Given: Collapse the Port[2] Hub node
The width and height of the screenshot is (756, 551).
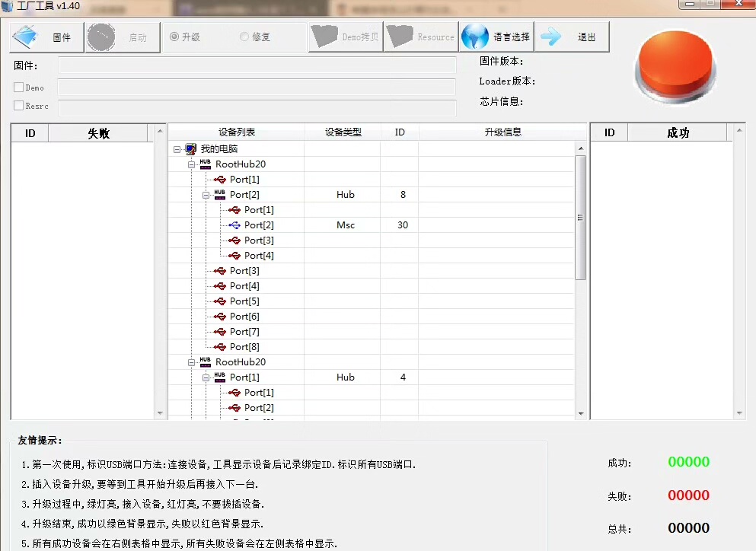Looking at the screenshot, I should pos(206,195).
